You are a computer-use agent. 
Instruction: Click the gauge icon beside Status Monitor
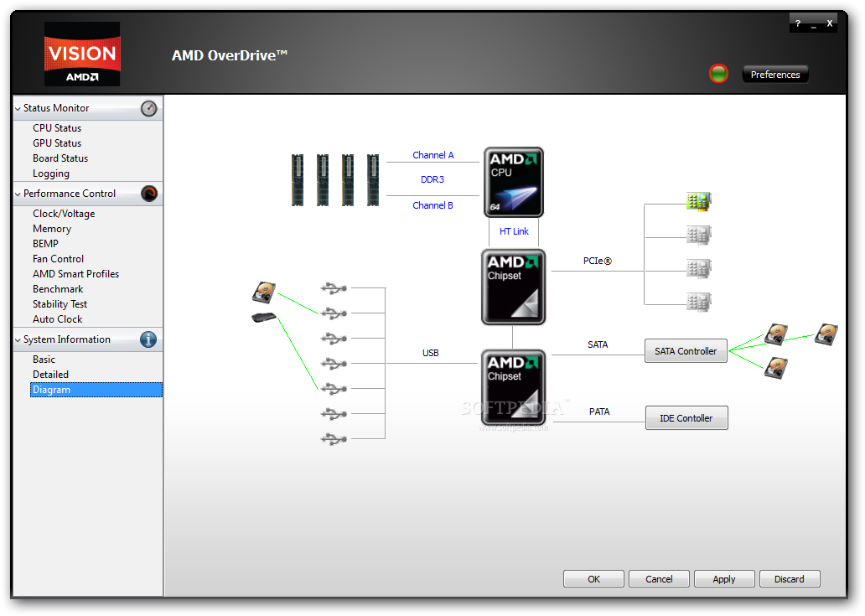click(148, 108)
